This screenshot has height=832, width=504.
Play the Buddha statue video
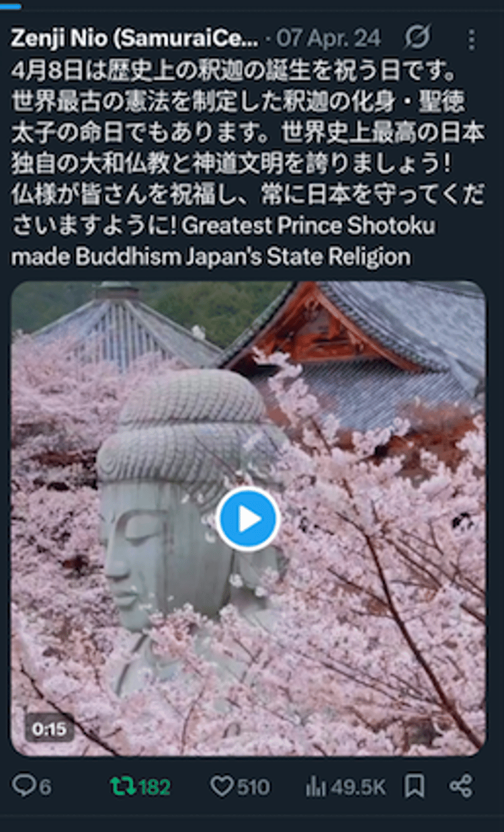(x=247, y=520)
